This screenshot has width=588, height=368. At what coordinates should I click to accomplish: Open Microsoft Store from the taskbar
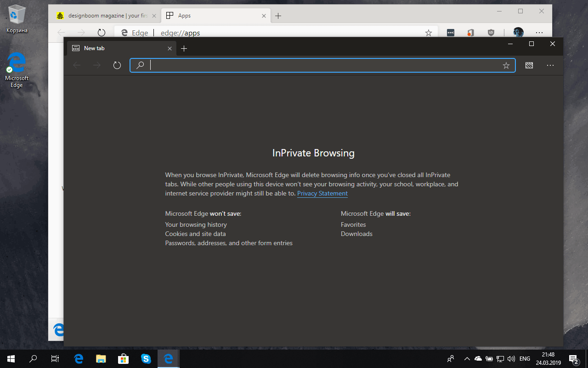click(x=124, y=359)
